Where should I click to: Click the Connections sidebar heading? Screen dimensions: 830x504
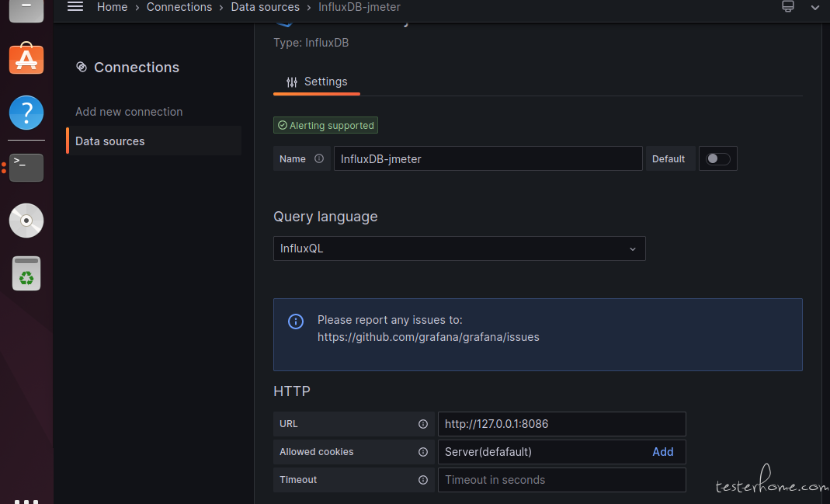click(x=137, y=68)
